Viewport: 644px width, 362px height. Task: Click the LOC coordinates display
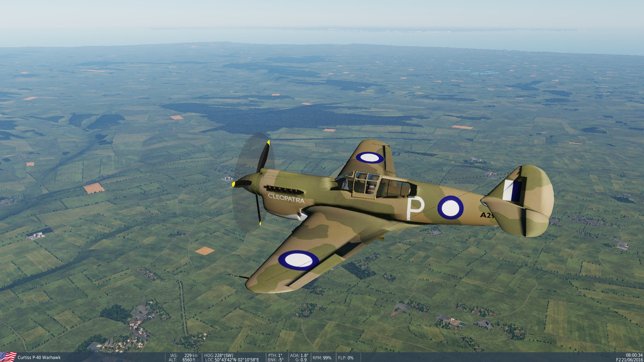coord(231,360)
